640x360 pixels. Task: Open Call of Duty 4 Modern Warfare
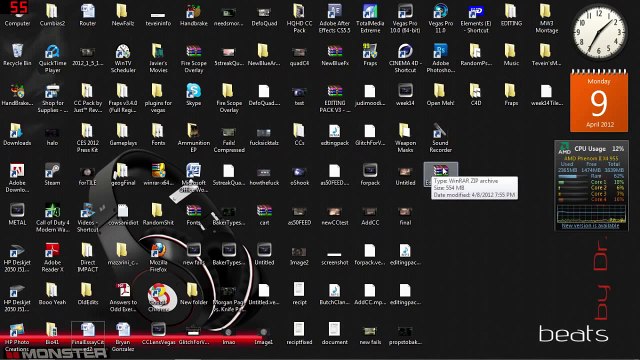(x=52, y=218)
